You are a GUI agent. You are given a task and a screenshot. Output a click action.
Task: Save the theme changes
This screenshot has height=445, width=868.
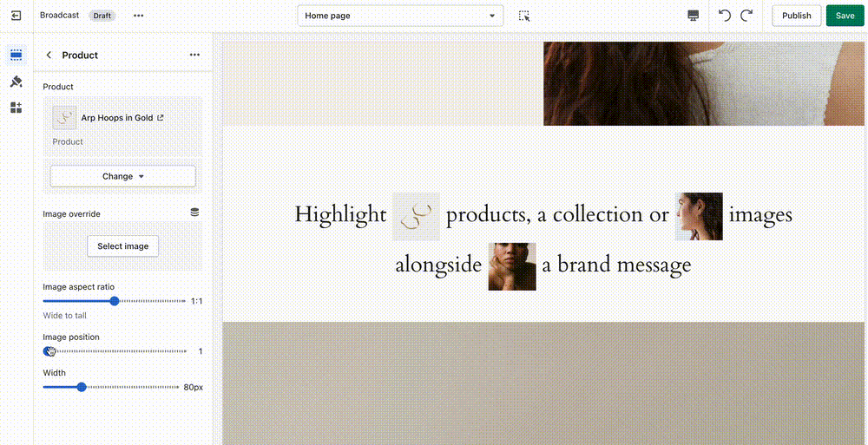pos(845,16)
